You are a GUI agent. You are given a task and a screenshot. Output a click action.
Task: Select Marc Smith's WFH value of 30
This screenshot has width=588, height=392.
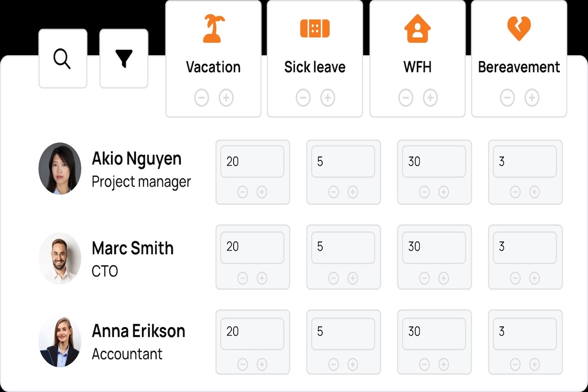pyautogui.click(x=434, y=246)
